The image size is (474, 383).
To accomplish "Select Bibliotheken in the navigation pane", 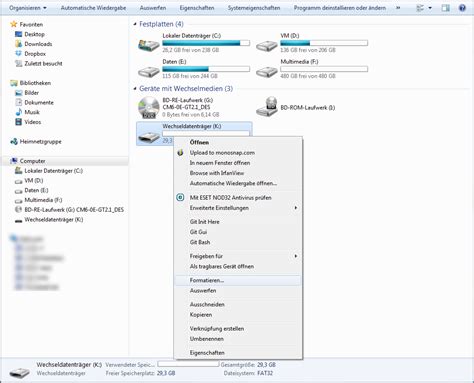I will pos(35,83).
